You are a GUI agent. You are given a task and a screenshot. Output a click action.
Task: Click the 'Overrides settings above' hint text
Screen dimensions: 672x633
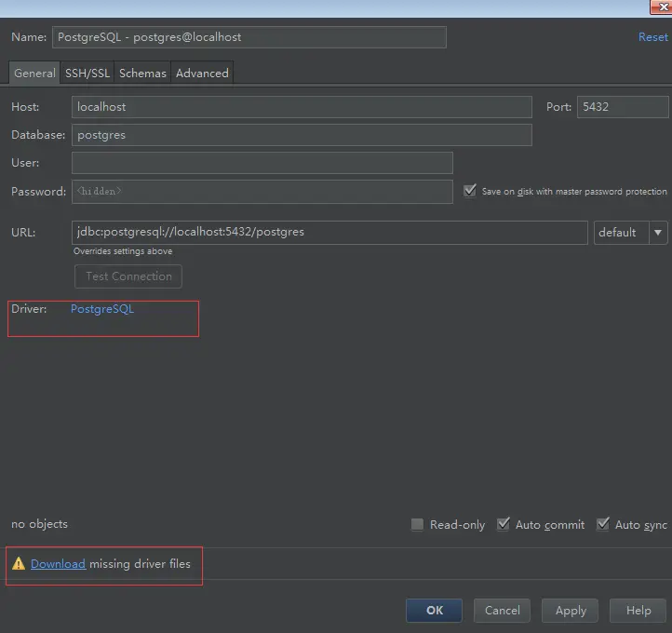point(123,251)
